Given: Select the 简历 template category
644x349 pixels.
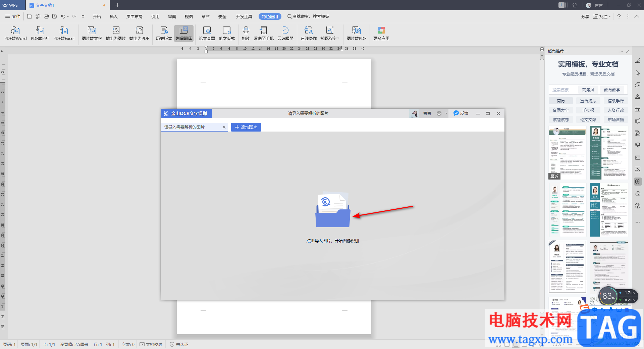Looking at the screenshot, I should pos(561,101).
